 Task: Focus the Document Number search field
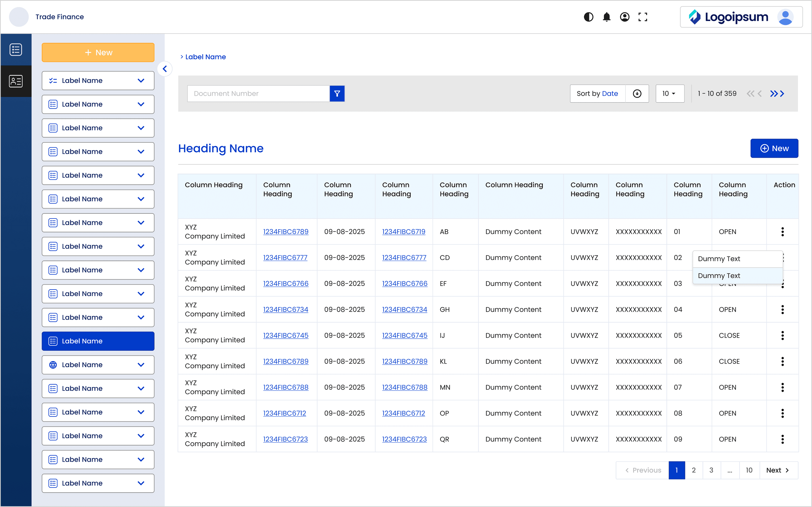click(258, 93)
